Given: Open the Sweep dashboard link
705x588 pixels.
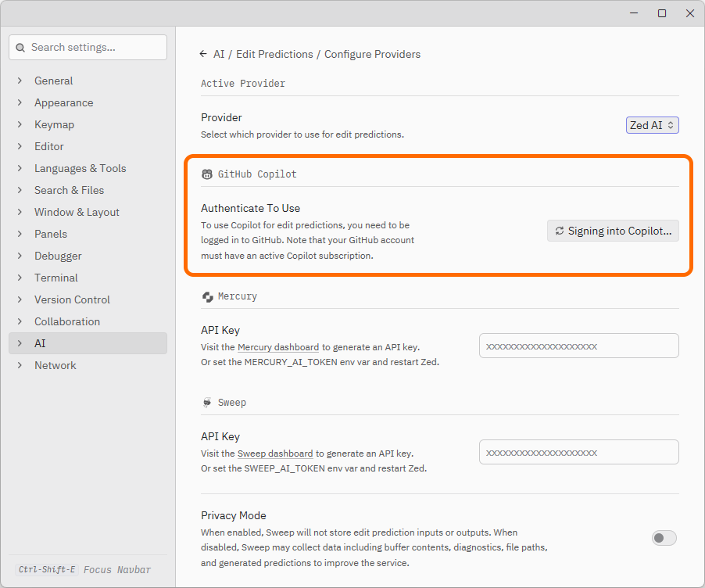Looking at the screenshot, I should (275, 454).
